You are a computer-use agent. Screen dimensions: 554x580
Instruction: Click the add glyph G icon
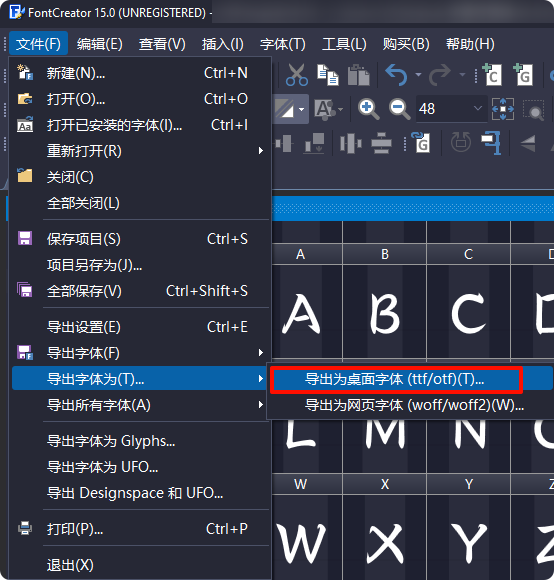(x=523, y=75)
